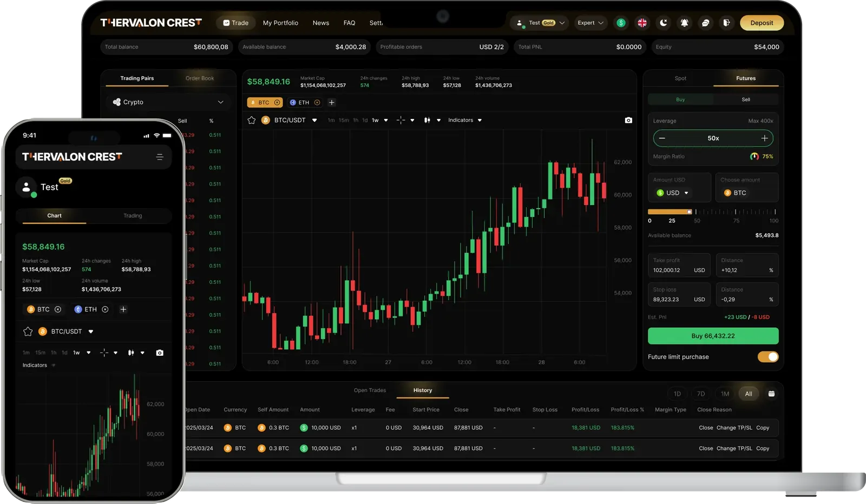
Task: Increase leverage with the plus icon
Action: [764, 138]
